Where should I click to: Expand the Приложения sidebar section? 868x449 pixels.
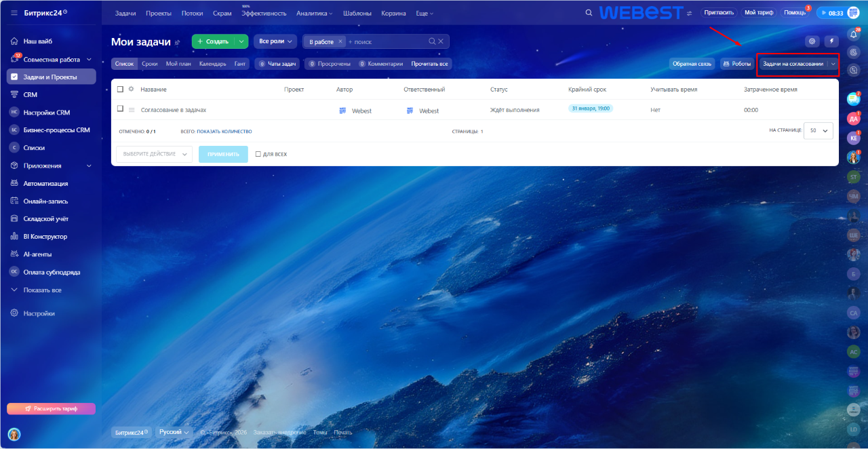click(89, 165)
